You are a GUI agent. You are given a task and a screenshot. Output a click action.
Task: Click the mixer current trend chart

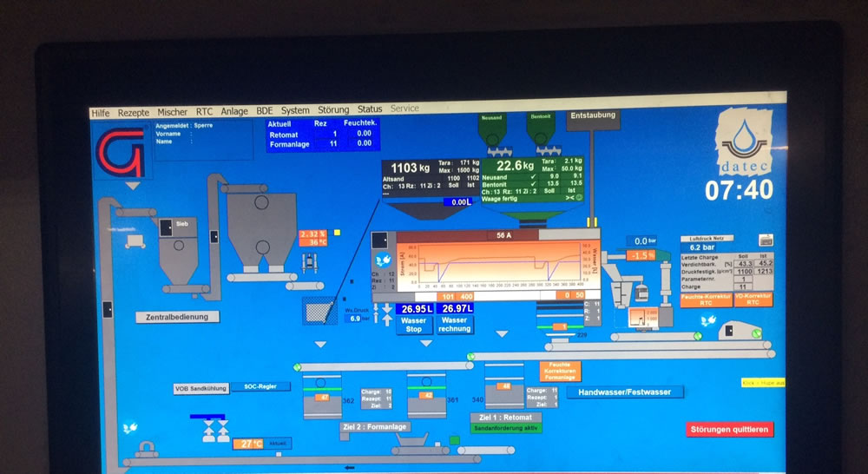(x=497, y=264)
